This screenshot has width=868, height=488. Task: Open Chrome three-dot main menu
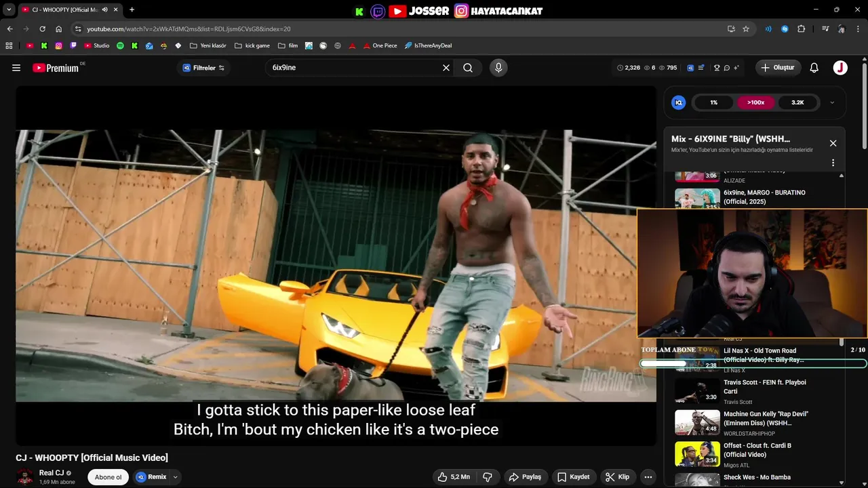[859, 29]
